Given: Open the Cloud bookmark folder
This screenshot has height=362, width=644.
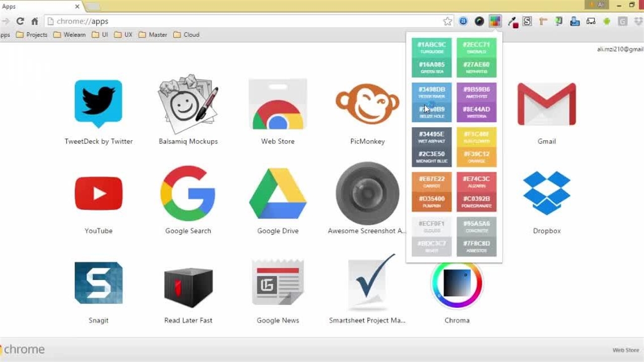Looking at the screenshot, I should coord(186,35).
